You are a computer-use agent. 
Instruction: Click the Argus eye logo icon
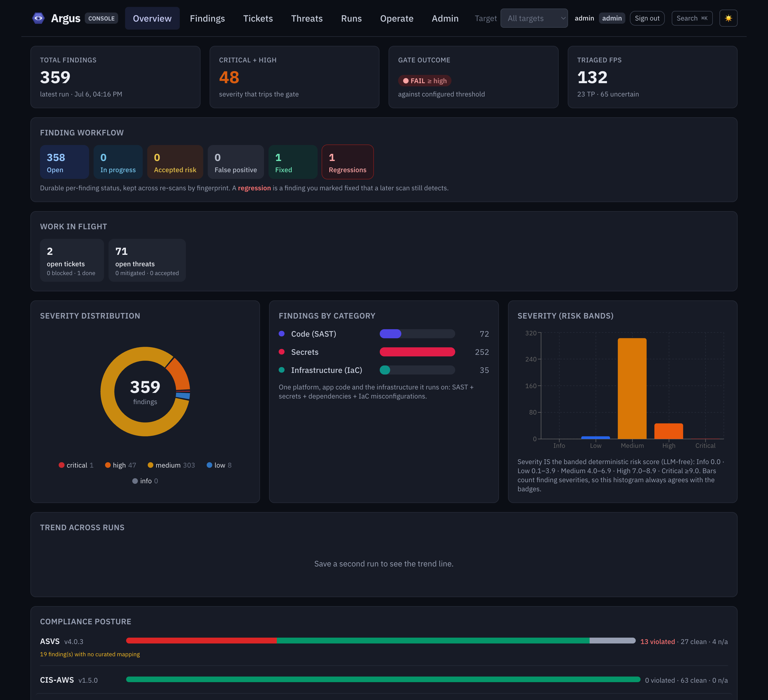tap(38, 18)
